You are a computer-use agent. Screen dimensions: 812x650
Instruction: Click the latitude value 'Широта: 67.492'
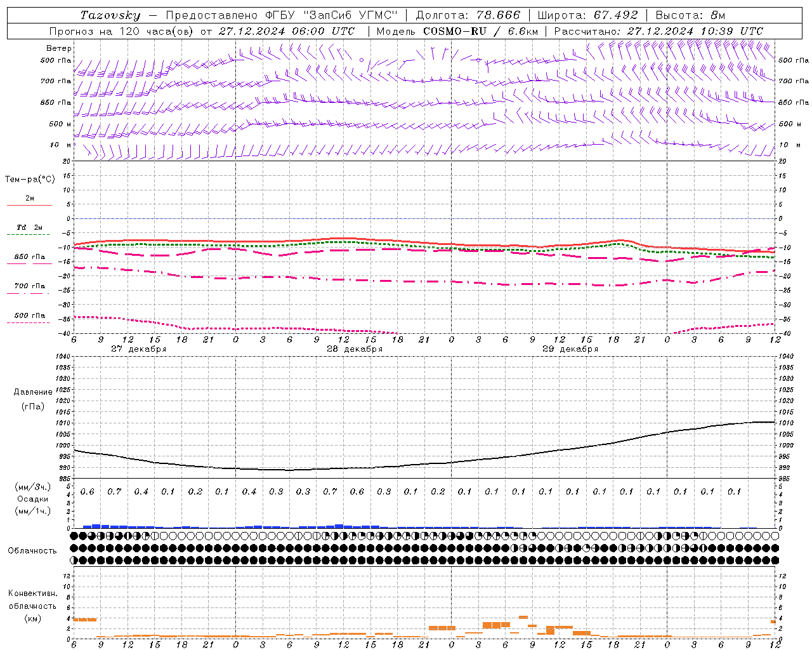pyautogui.click(x=588, y=15)
